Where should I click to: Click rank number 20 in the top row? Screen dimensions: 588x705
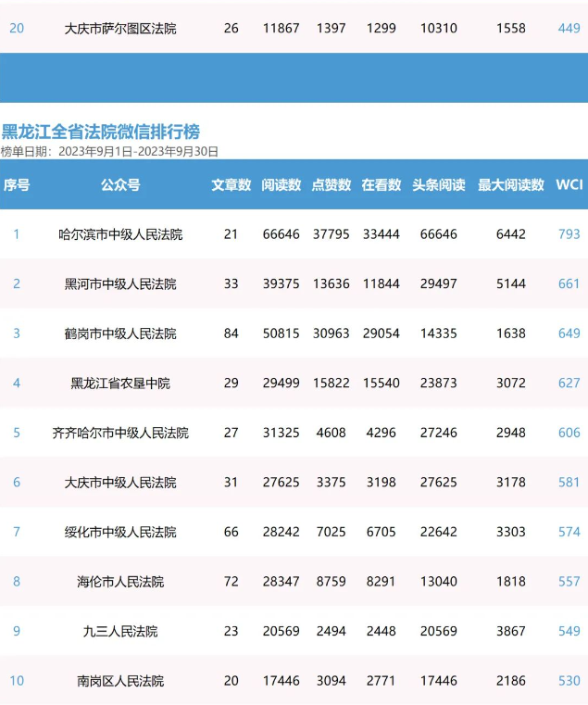(17, 29)
